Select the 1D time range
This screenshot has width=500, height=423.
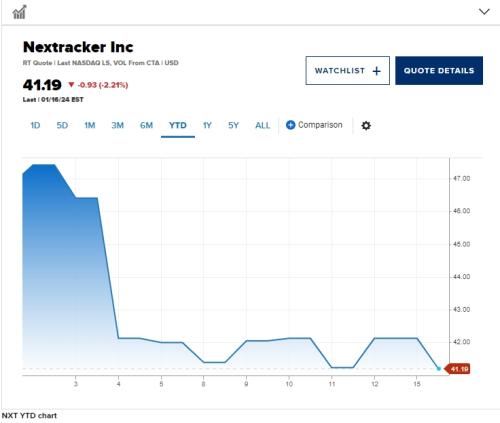coord(35,125)
